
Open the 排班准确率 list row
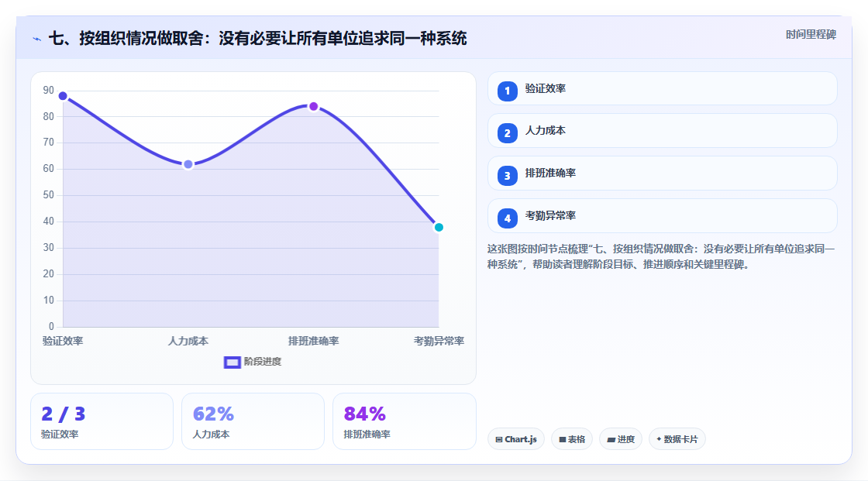[x=662, y=174]
